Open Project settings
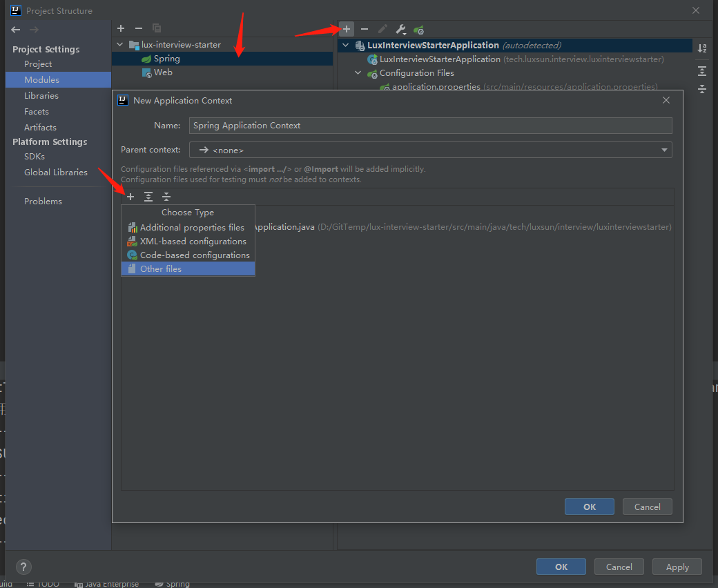 (x=37, y=64)
